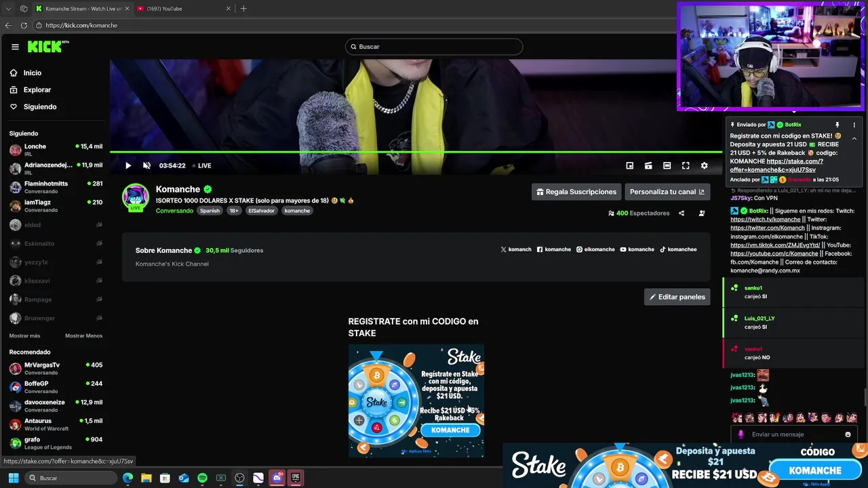Click Editar paneles button

coord(677,297)
